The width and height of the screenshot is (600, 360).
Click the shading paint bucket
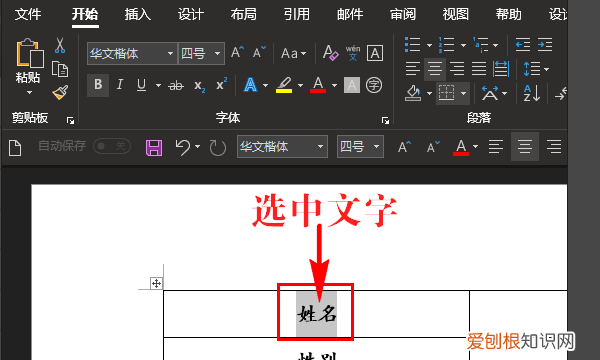pos(413,93)
